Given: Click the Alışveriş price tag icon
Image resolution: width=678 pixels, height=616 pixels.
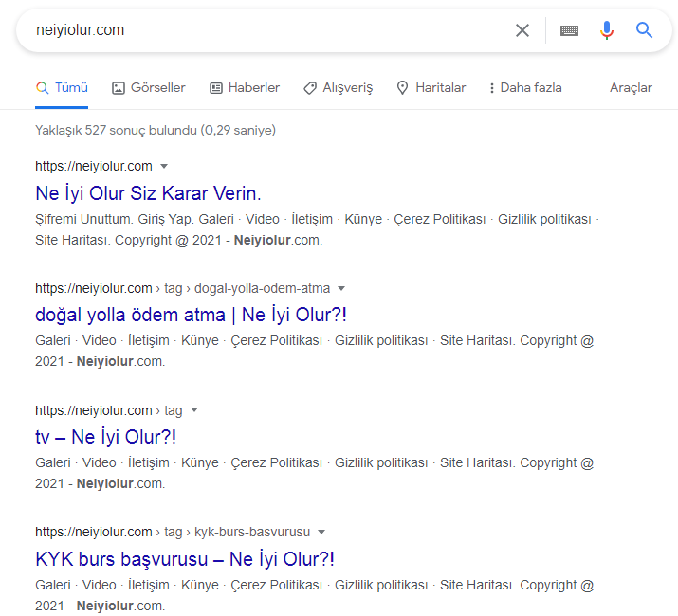Looking at the screenshot, I should point(310,88).
